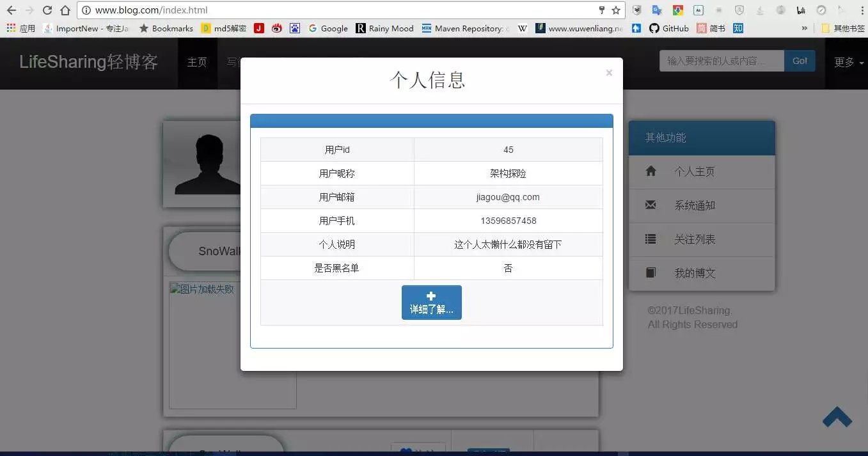Open the 其他书签 folder
The width and height of the screenshot is (868, 456).
coord(843,28)
